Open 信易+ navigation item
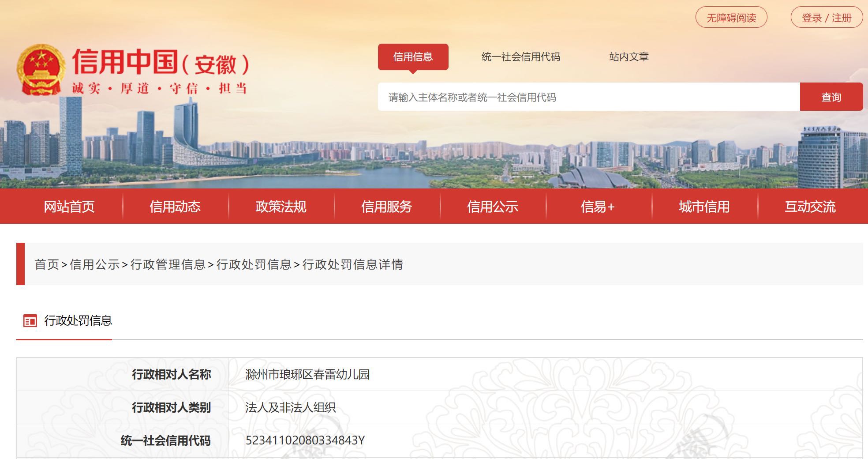This screenshot has height=459, width=868. point(598,207)
